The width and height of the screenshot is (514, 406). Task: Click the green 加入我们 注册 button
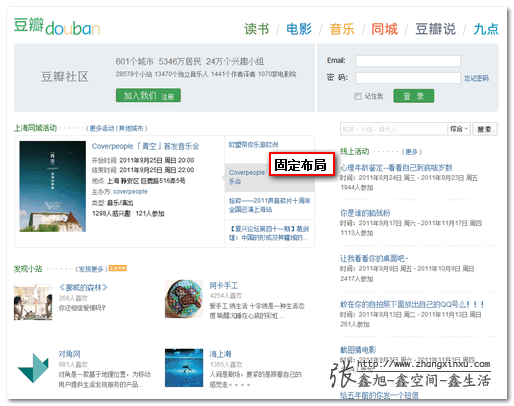point(148,95)
